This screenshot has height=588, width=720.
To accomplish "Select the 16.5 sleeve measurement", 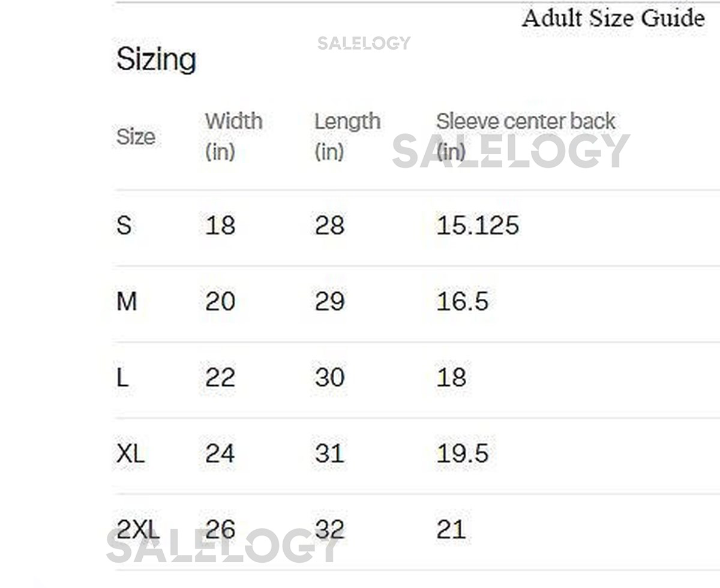I will (x=462, y=301).
